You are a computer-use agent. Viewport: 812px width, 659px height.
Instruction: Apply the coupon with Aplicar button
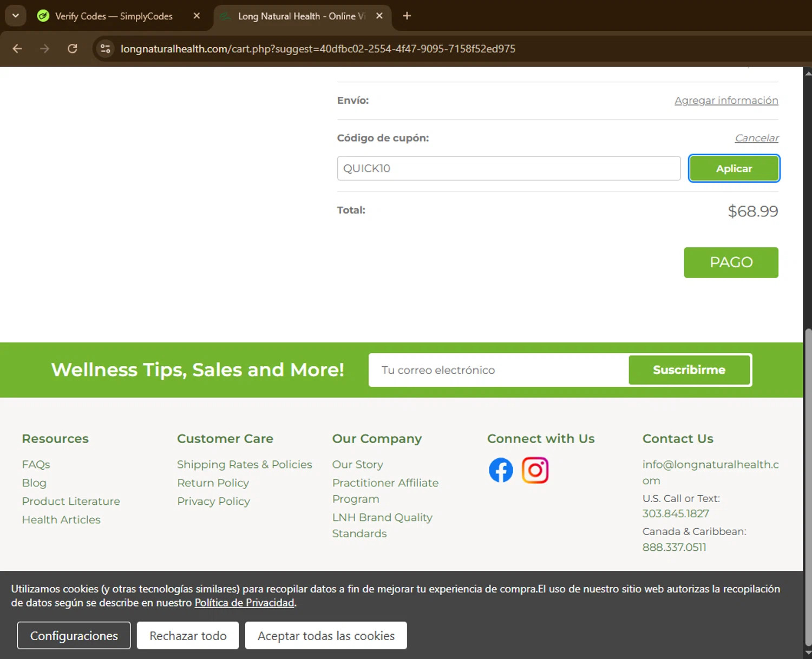click(x=734, y=168)
